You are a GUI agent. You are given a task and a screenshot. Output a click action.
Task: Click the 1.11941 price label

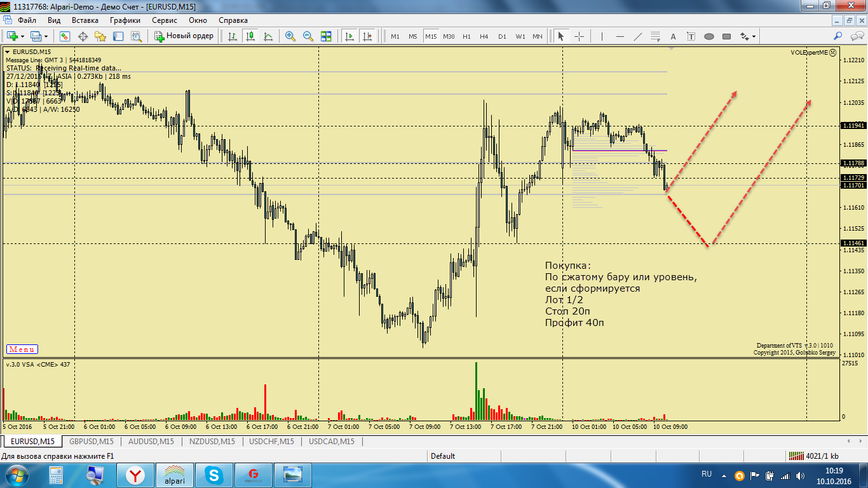pyautogui.click(x=853, y=126)
